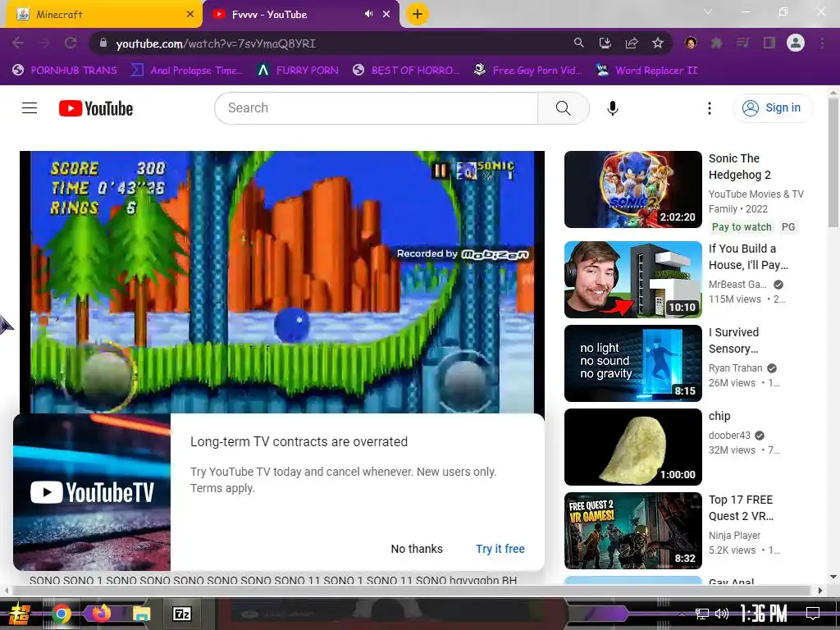Viewport: 840px width, 630px height.
Task: Click the horizontal page scrollbar
Action: [413, 591]
